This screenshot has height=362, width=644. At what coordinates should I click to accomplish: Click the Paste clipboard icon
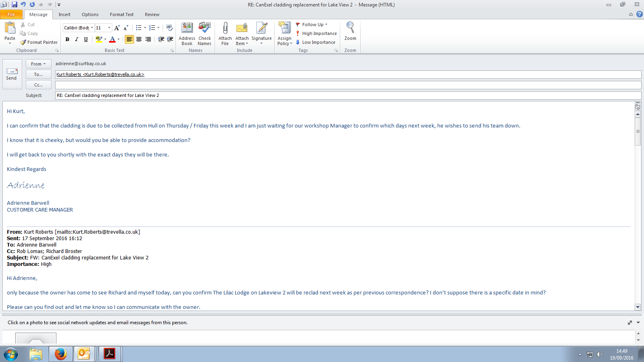click(10, 28)
